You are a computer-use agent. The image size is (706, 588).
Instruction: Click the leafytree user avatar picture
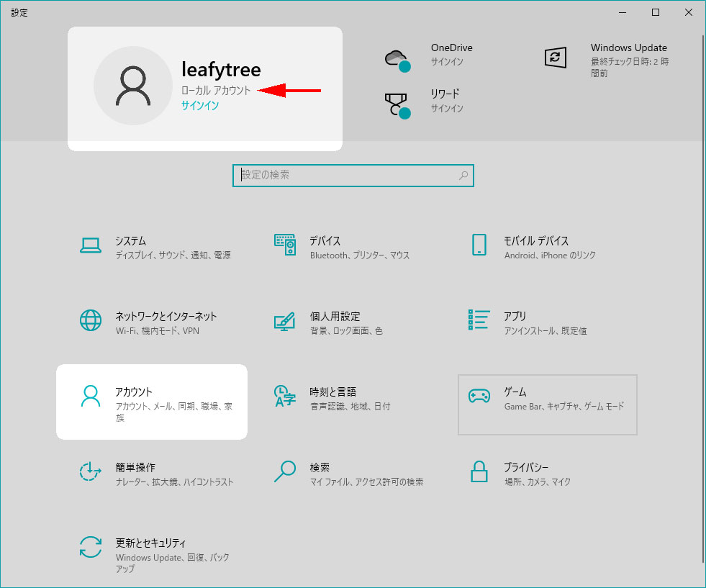133,86
